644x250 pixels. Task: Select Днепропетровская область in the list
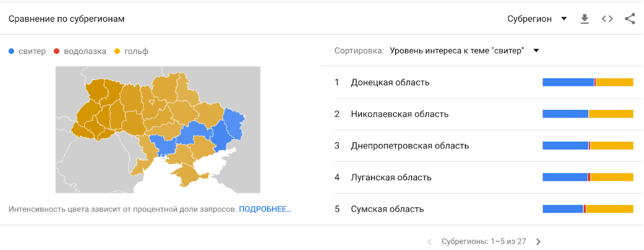point(409,146)
